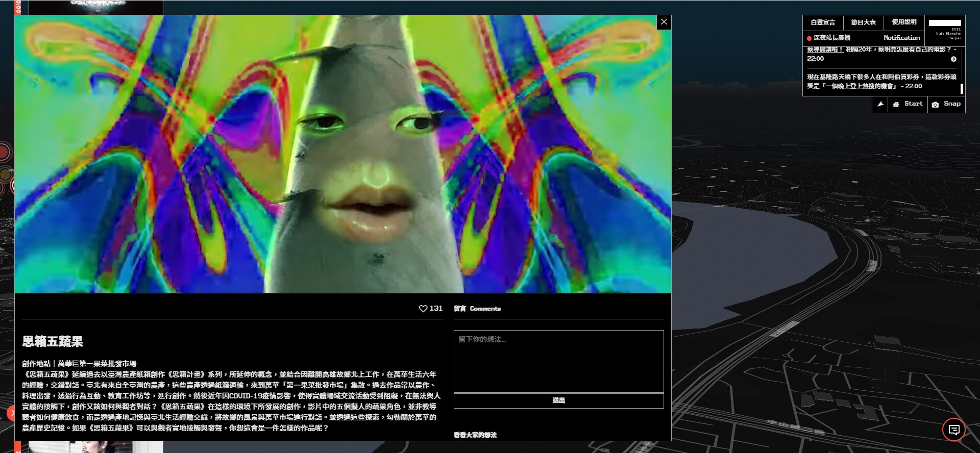Open the 節目大表 program schedule
The height and width of the screenshot is (453, 980).
tap(863, 22)
